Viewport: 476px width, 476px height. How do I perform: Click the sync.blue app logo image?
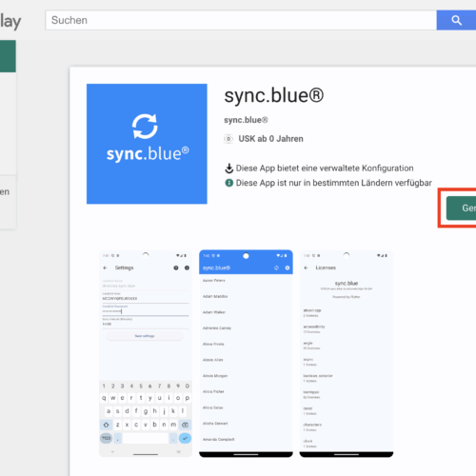pyautogui.click(x=147, y=144)
